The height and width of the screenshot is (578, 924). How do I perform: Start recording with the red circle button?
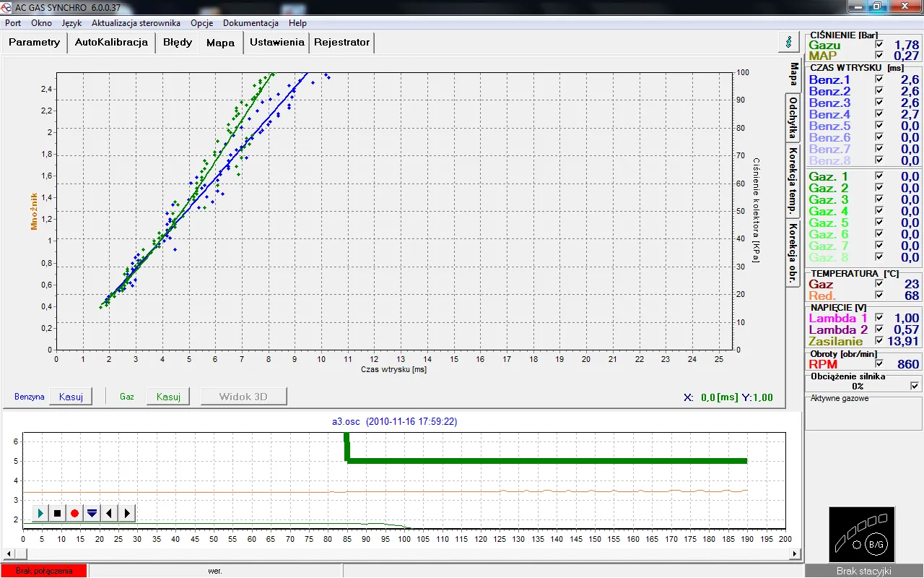74,514
